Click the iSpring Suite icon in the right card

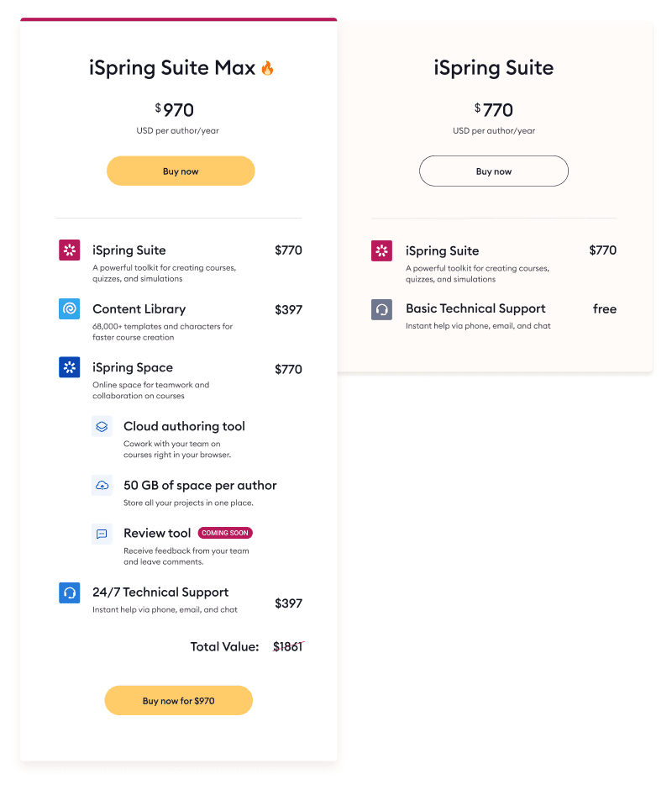point(381,250)
